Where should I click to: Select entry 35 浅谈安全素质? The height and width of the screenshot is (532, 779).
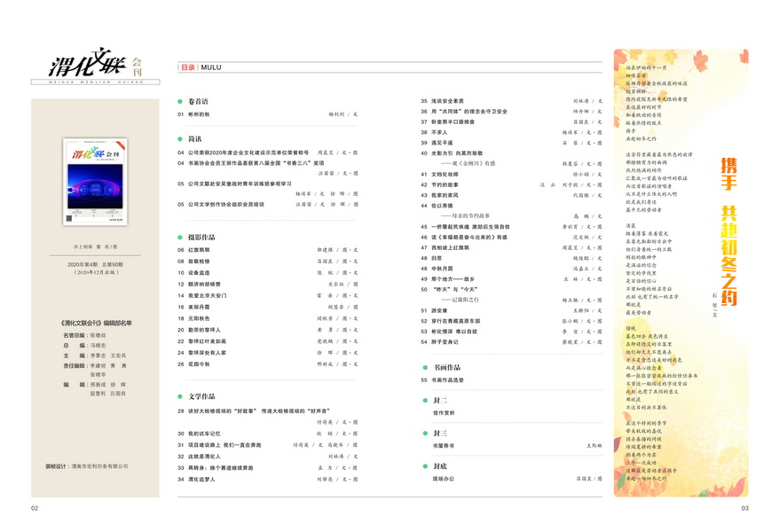click(x=454, y=101)
